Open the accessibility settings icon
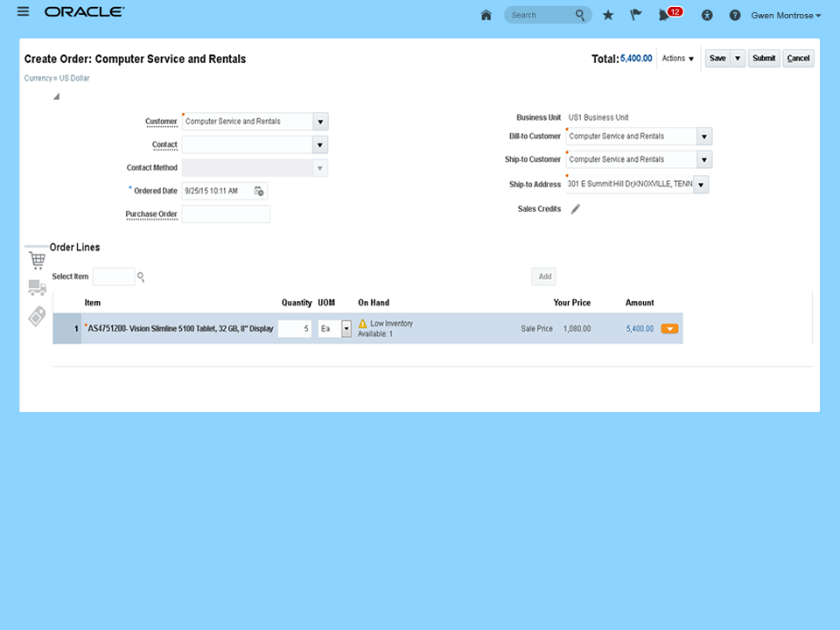The image size is (840, 630). (x=707, y=16)
